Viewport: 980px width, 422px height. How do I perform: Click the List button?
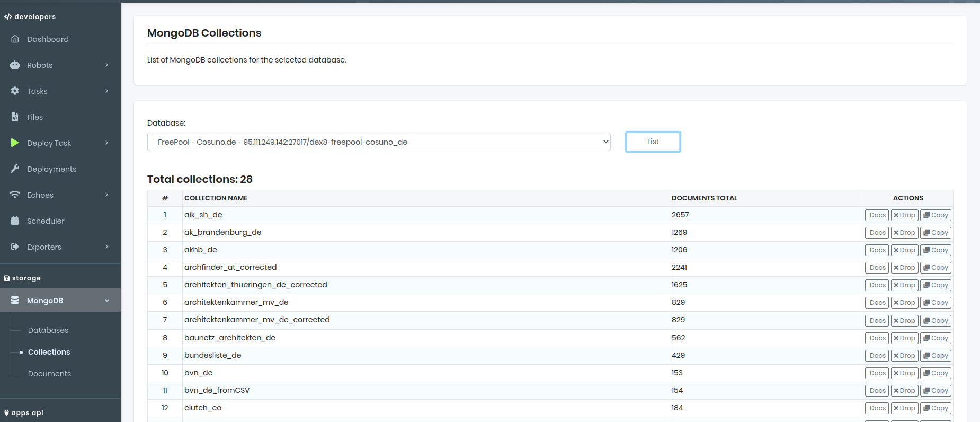[653, 142]
